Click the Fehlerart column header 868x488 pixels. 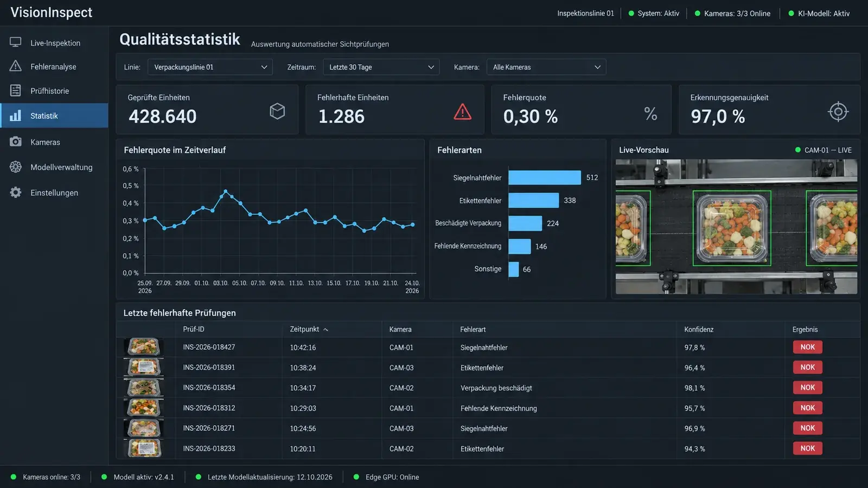pos(473,330)
